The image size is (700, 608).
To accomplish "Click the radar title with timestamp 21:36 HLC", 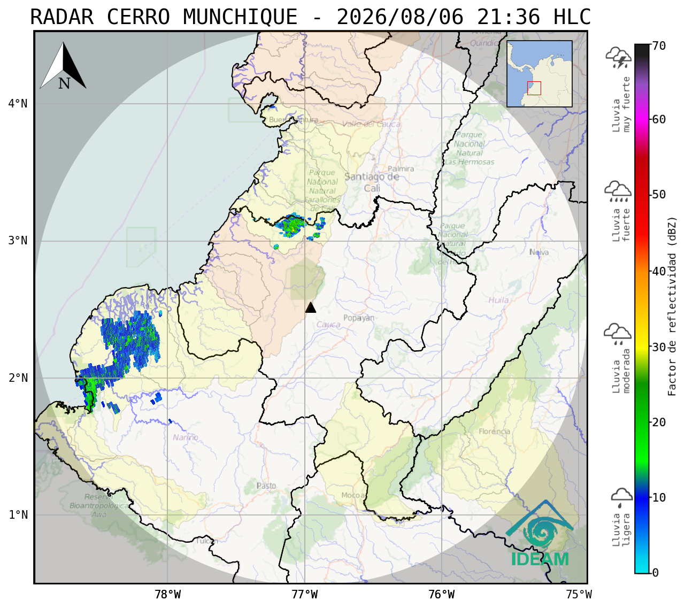I will tap(311, 17).
